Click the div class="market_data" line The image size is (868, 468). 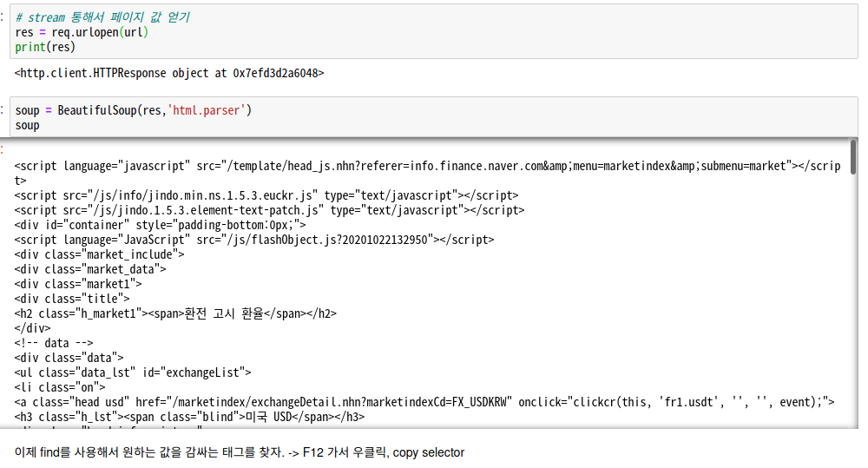coord(90,269)
